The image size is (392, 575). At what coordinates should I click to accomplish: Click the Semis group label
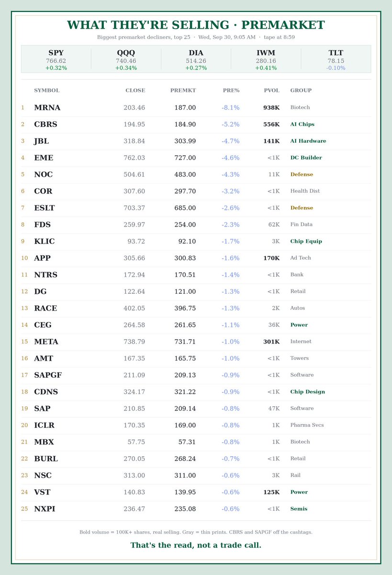[x=299, y=509]
